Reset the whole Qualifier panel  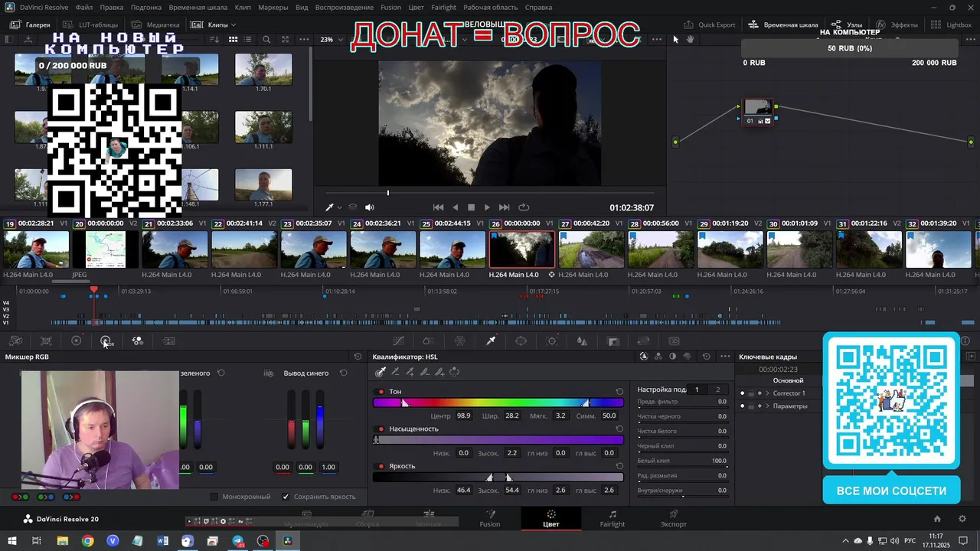click(706, 357)
